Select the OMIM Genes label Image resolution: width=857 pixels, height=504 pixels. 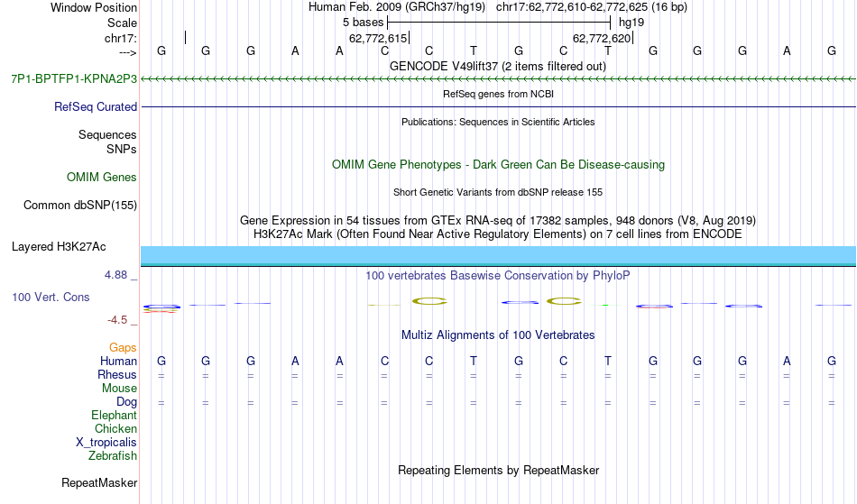coord(102,177)
